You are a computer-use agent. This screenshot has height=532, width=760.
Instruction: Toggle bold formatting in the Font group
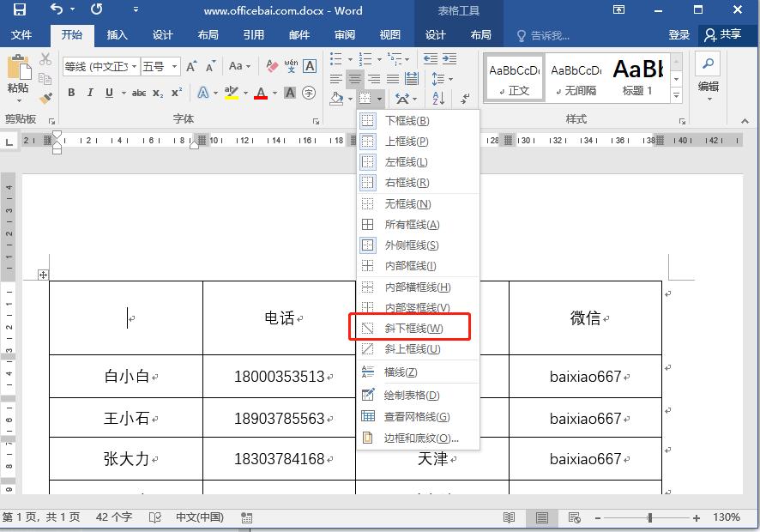click(72, 92)
